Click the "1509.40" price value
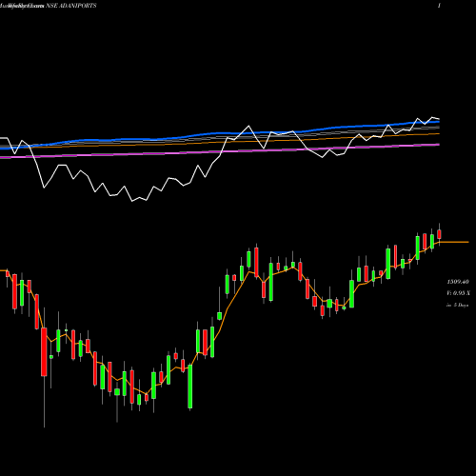Image resolution: width=476 pixels, height=476 pixels. 458,282
